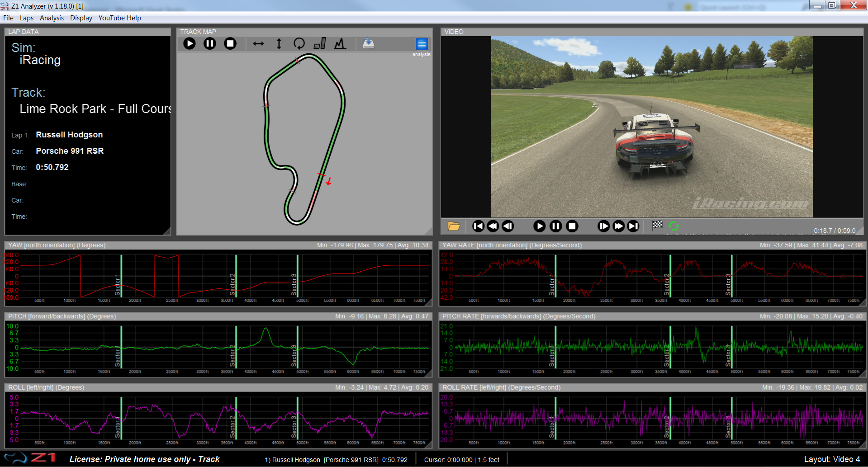868x467 pixels.
Task: Click the VIDEO panel title
Action: 454,32
